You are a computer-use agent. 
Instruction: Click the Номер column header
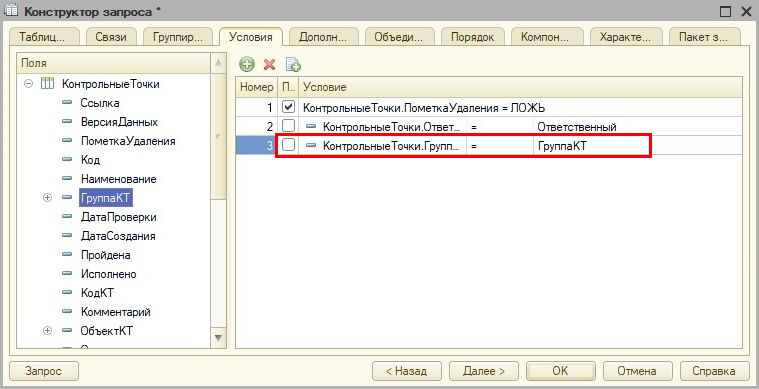(x=257, y=87)
